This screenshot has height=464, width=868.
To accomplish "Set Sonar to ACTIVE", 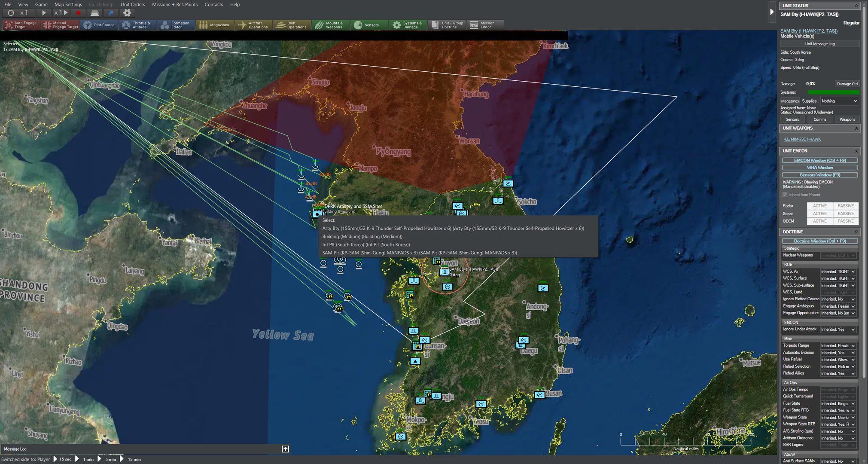I will 819,214.
